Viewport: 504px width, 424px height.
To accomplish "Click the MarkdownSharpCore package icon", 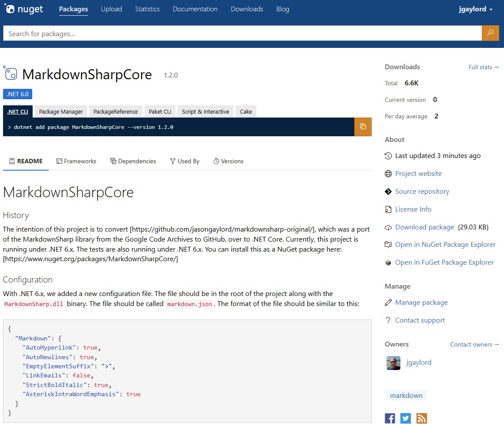I will point(10,73).
